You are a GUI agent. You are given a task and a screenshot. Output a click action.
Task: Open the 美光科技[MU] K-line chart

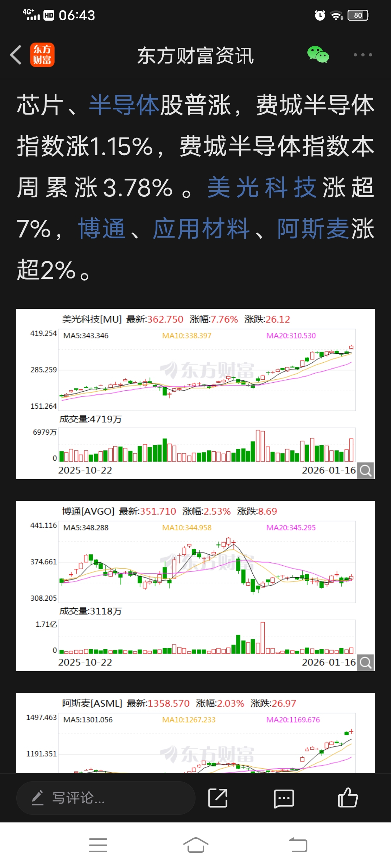pyautogui.click(x=195, y=394)
